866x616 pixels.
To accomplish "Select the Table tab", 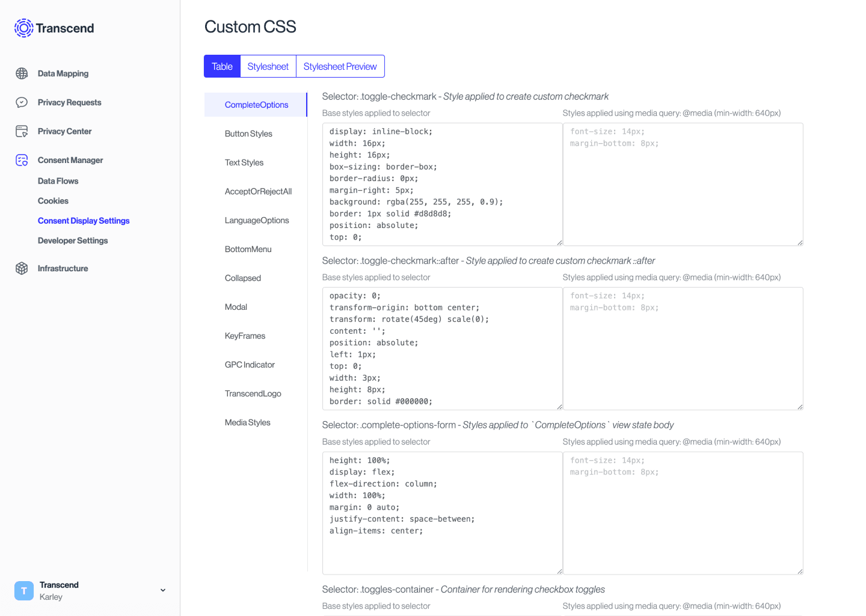I will [222, 66].
